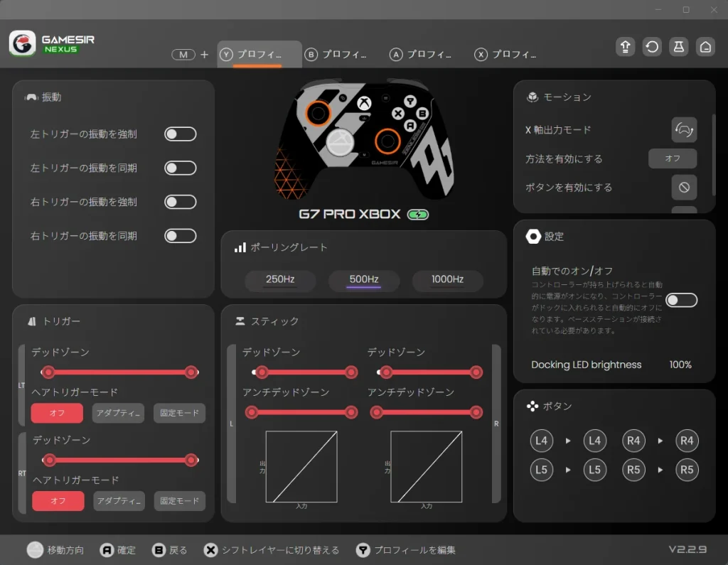Select 固定モード for LT hair trigger
This screenshot has height=565, width=728.
(179, 414)
